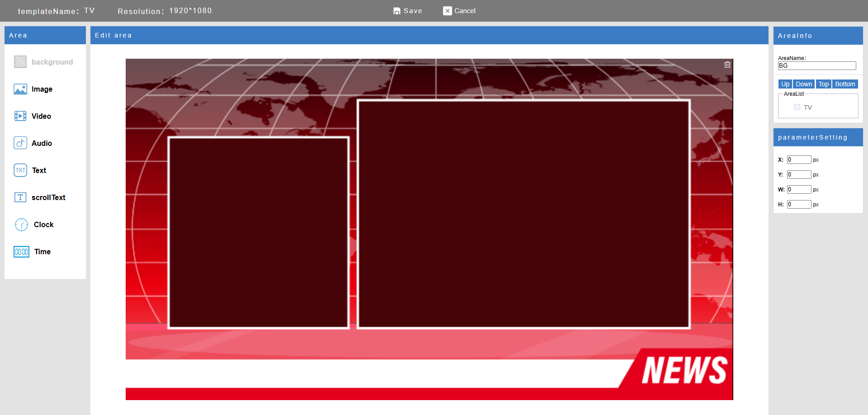Focus the Y position input

click(x=799, y=174)
